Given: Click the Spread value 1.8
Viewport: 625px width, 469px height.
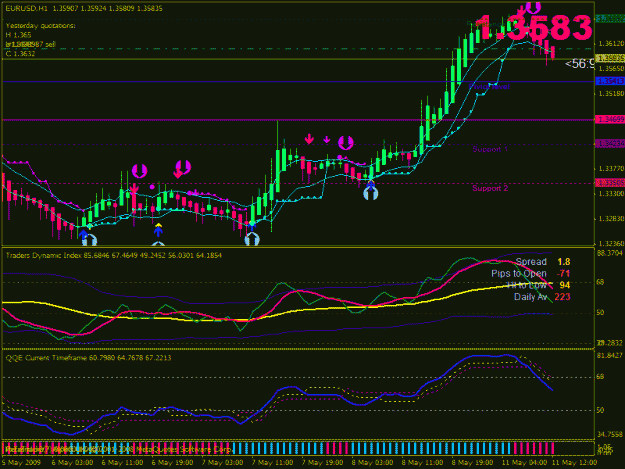Looking at the screenshot, I should [564, 262].
